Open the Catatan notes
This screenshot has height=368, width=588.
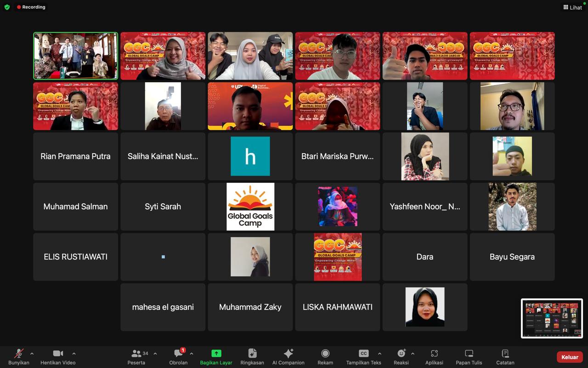(x=505, y=356)
